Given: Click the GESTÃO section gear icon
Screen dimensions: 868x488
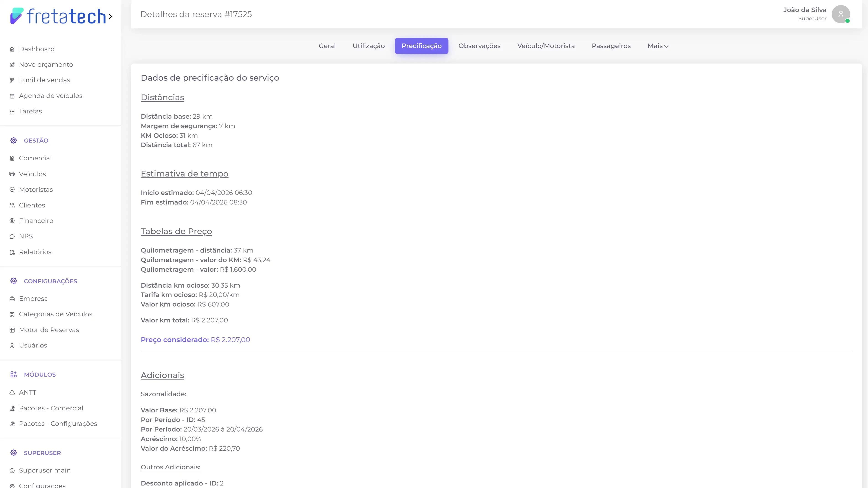Looking at the screenshot, I should coord(13,141).
